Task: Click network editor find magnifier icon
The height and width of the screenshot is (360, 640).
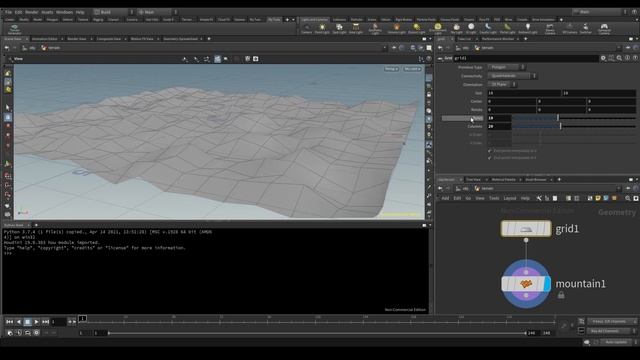Action: pyautogui.click(x=628, y=198)
